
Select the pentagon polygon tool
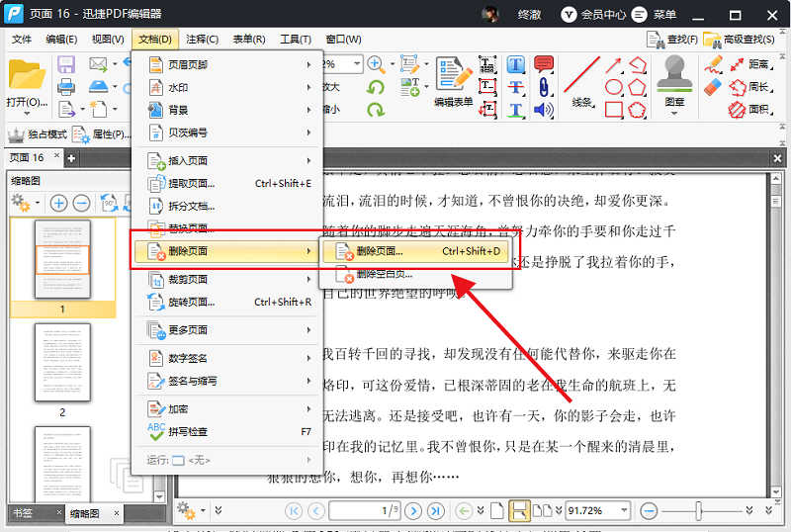(637, 87)
